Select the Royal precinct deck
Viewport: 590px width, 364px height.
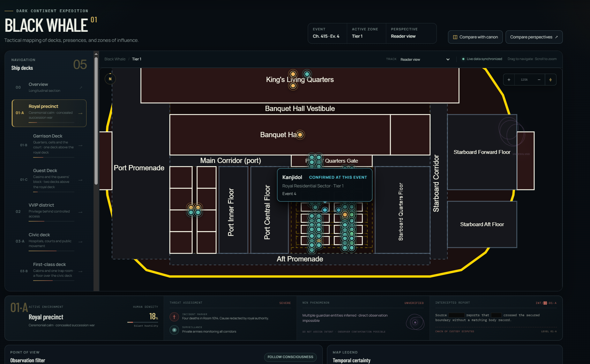tap(49, 113)
